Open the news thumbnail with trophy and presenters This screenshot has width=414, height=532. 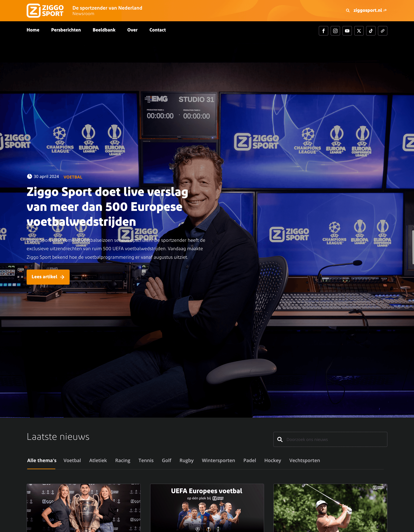(84, 508)
